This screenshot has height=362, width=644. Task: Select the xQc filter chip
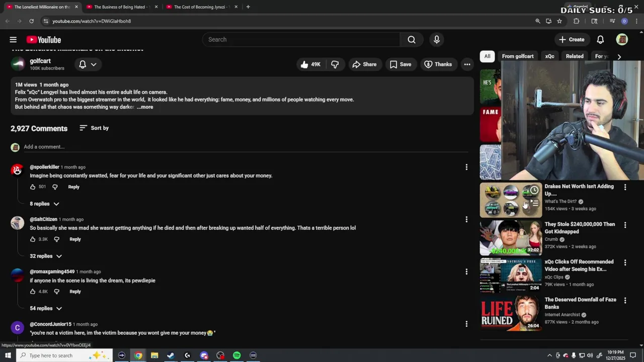click(549, 56)
